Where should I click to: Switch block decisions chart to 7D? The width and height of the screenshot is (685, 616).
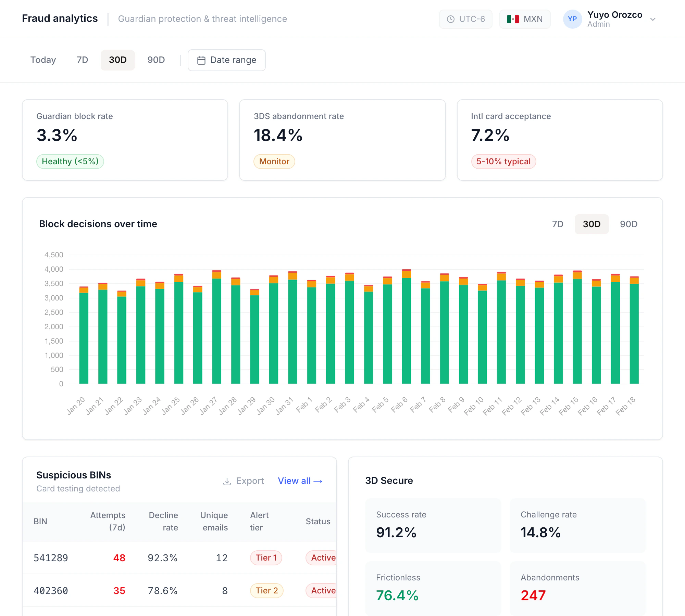[x=558, y=224]
